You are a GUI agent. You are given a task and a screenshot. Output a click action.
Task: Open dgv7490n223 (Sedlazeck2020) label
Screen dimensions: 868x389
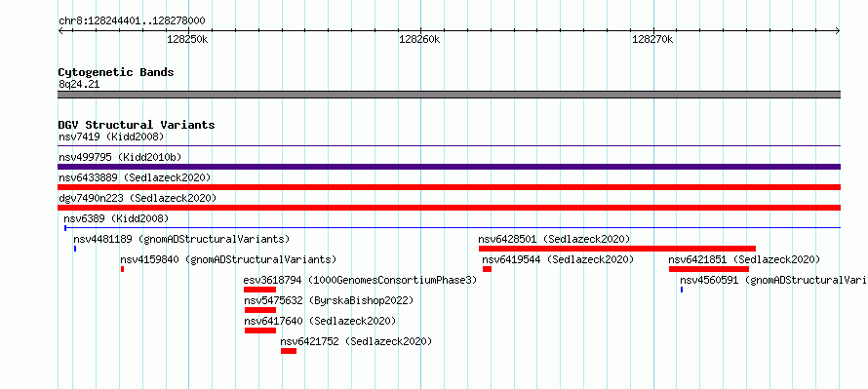coord(138,198)
